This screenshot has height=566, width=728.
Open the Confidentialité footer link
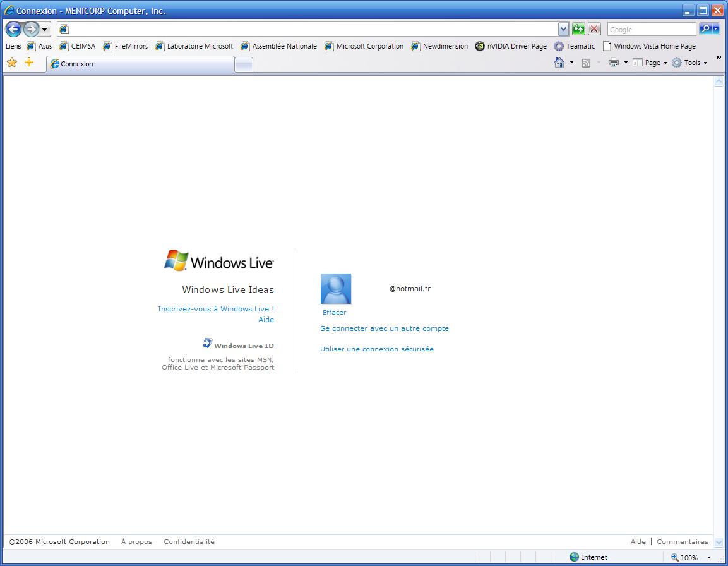point(189,541)
